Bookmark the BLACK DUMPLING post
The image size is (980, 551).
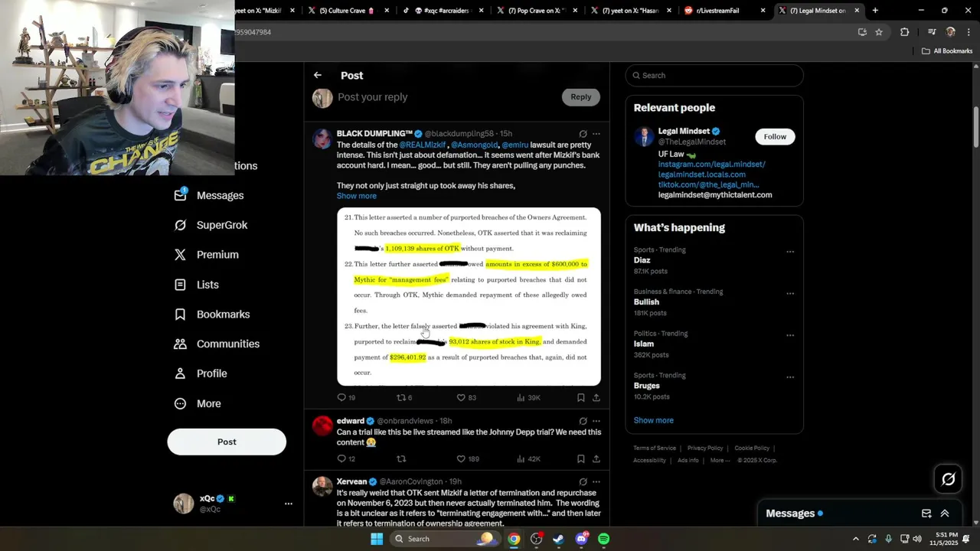point(581,398)
